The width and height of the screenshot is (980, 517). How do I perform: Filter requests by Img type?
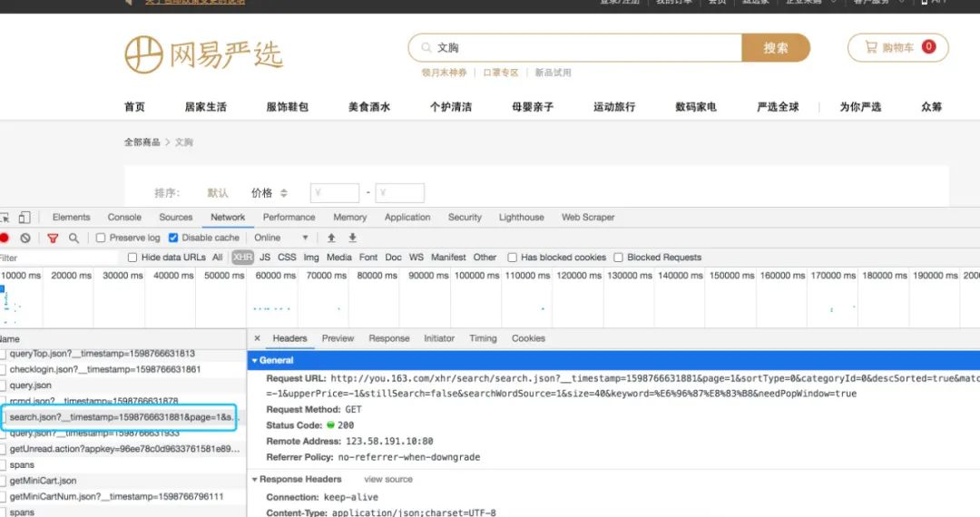point(311,258)
